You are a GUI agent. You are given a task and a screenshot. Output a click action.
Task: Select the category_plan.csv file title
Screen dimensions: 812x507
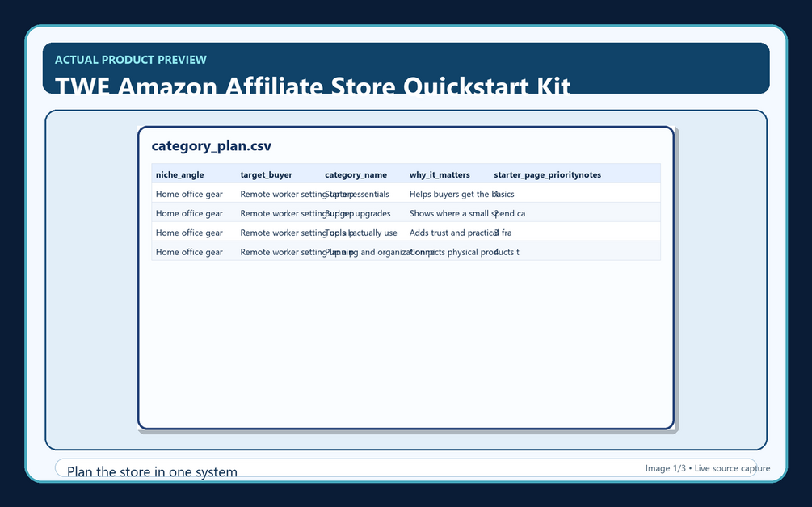212,146
